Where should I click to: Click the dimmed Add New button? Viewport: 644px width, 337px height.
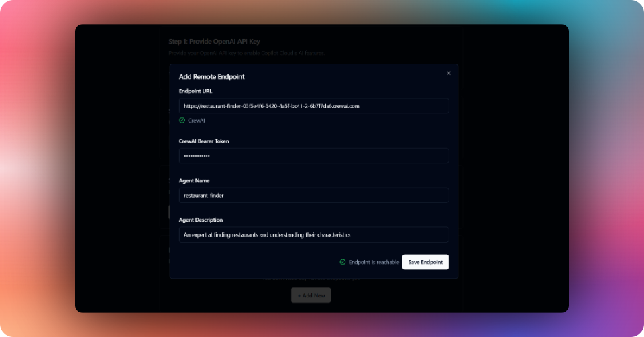point(311,295)
